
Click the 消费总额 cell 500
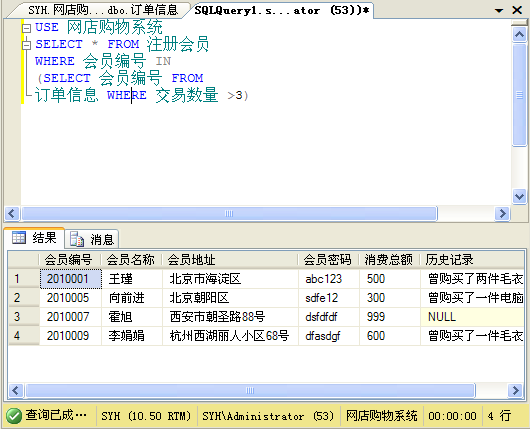390,279
